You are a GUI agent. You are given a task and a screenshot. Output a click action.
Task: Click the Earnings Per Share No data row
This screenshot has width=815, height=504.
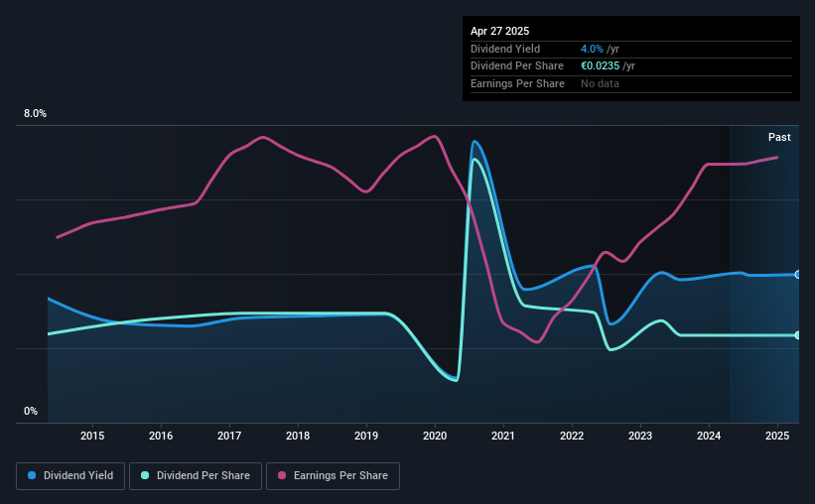(x=631, y=83)
